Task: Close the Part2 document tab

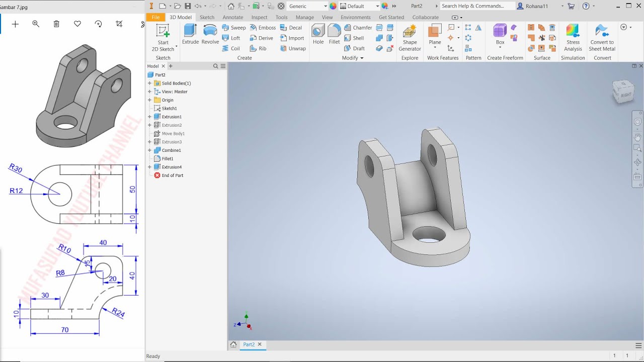Action: pyautogui.click(x=260, y=344)
